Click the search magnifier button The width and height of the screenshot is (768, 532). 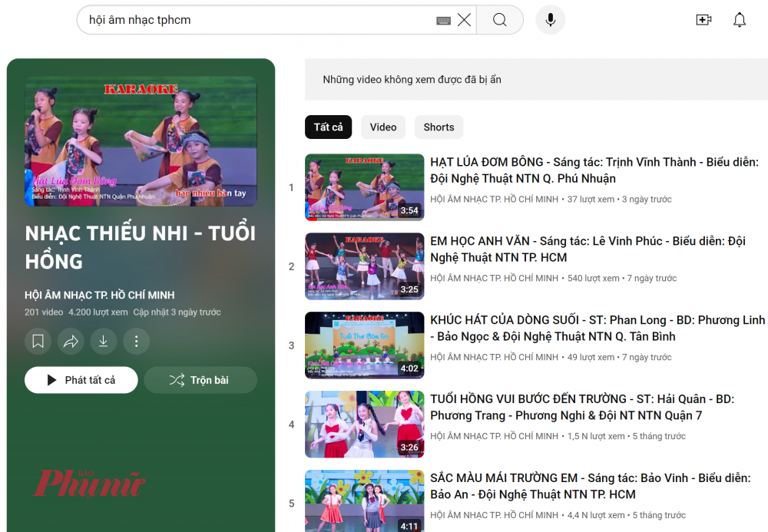coord(500,20)
